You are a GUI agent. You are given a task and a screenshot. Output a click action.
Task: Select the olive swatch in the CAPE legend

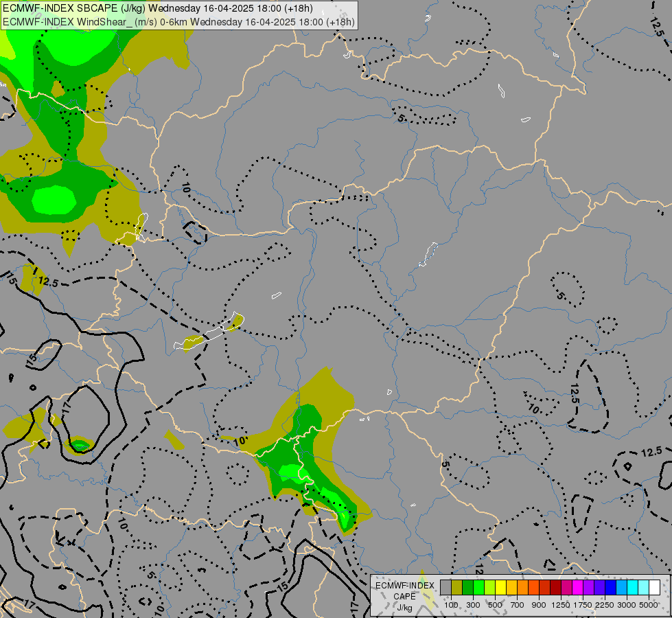tap(457, 588)
